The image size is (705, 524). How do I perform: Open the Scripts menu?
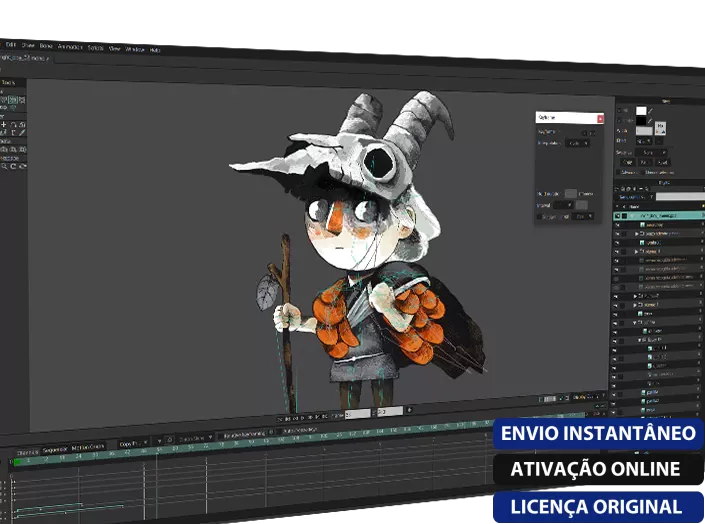(95, 48)
